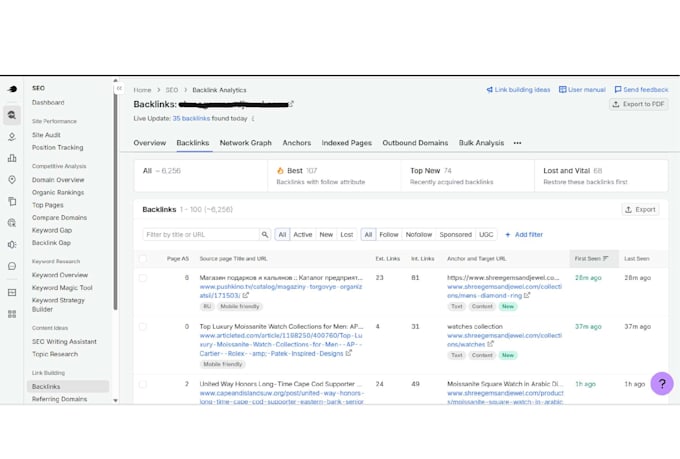Image resolution: width=680 pixels, height=459 pixels.
Task: Expand more tabs with the three-dots menu
Action: coord(517,143)
